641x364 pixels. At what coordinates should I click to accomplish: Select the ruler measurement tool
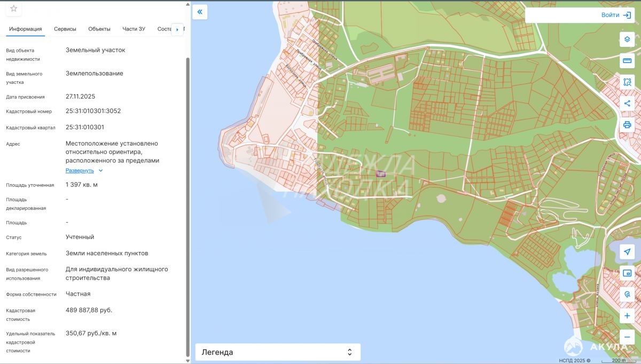tap(627, 61)
